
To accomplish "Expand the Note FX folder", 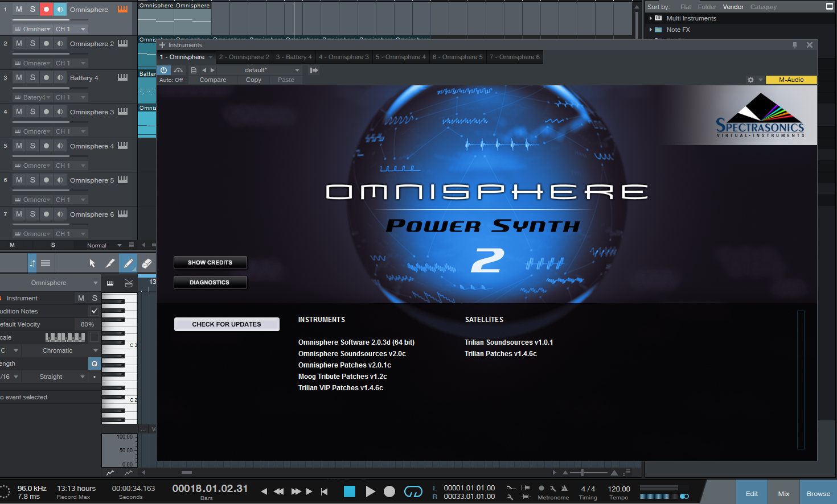I will tap(650, 30).
